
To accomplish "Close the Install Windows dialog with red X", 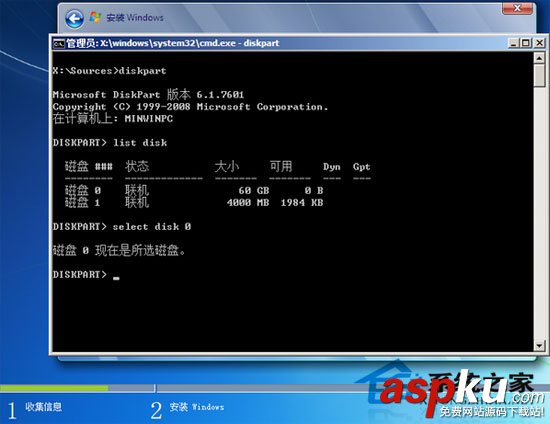I will click(x=517, y=8).
